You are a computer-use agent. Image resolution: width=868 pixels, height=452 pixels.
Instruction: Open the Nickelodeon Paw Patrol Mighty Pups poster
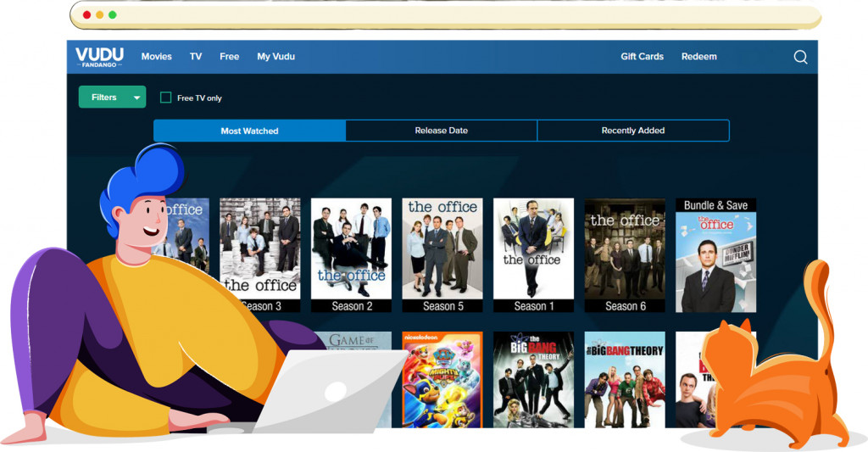point(442,380)
